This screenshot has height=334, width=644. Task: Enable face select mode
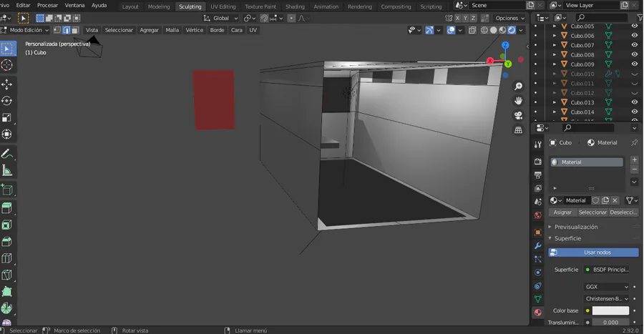pyautogui.click(x=74, y=30)
